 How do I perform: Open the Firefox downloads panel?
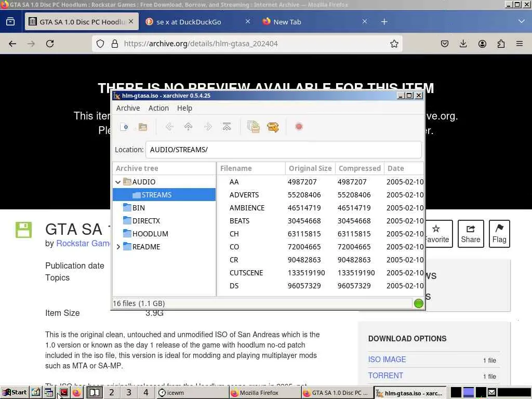coord(463,44)
